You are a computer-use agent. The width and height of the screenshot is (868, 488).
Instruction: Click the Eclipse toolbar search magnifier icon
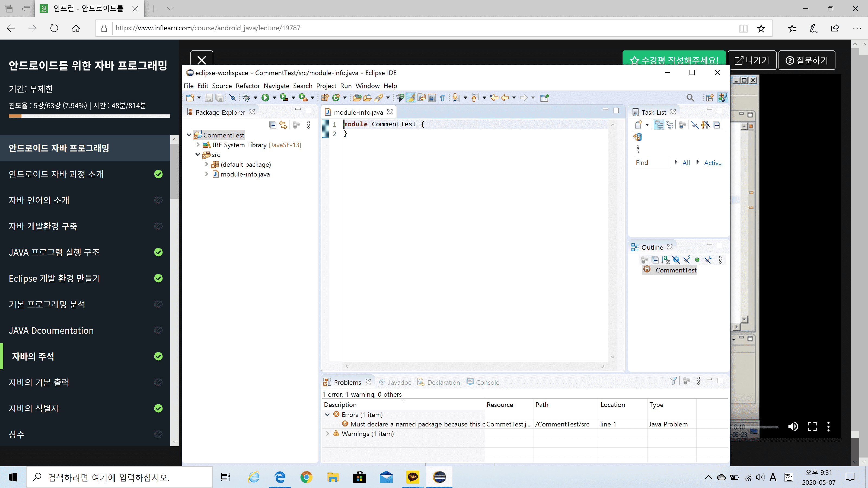click(x=690, y=98)
